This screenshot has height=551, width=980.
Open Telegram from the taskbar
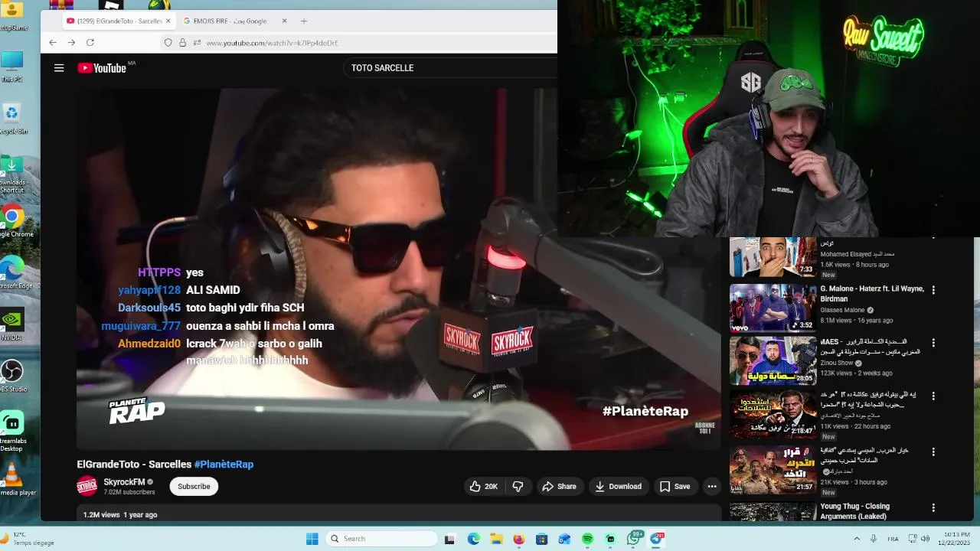point(657,539)
